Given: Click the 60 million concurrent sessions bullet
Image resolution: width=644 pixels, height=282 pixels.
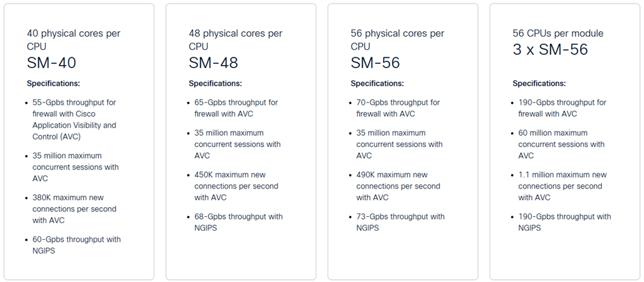Looking at the screenshot, I should coord(561,144).
